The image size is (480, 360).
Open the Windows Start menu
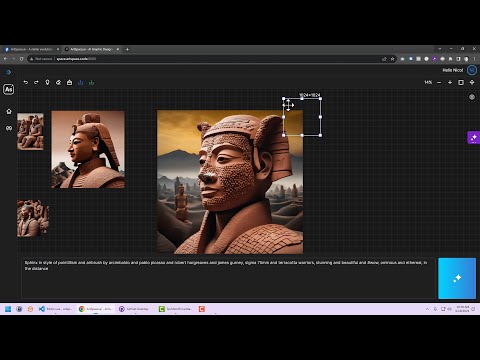(8, 309)
